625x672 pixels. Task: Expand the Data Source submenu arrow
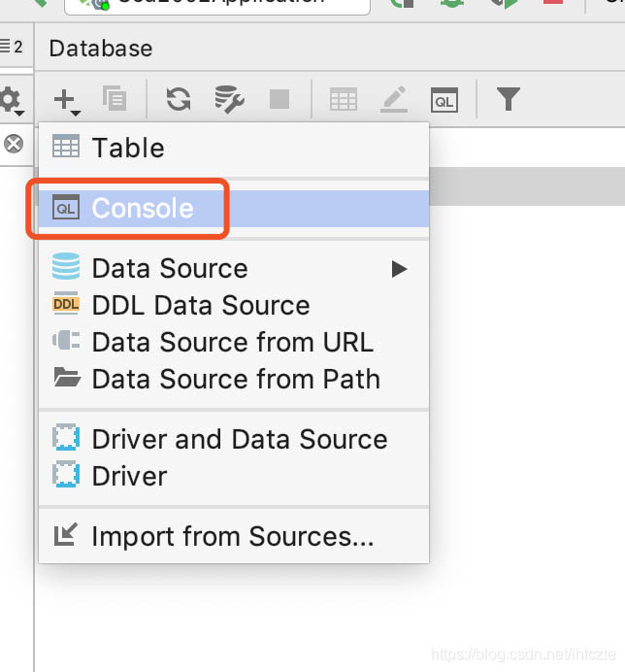click(399, 269)
